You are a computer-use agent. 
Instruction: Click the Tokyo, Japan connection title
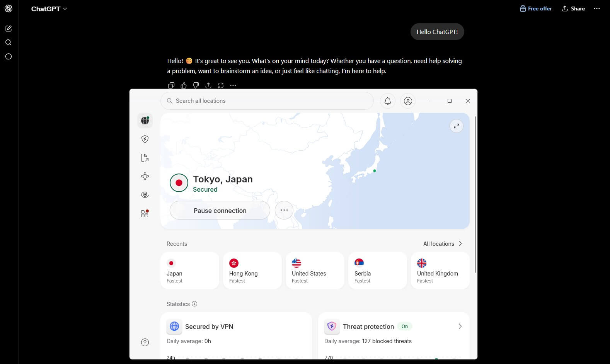click(223, 179)
